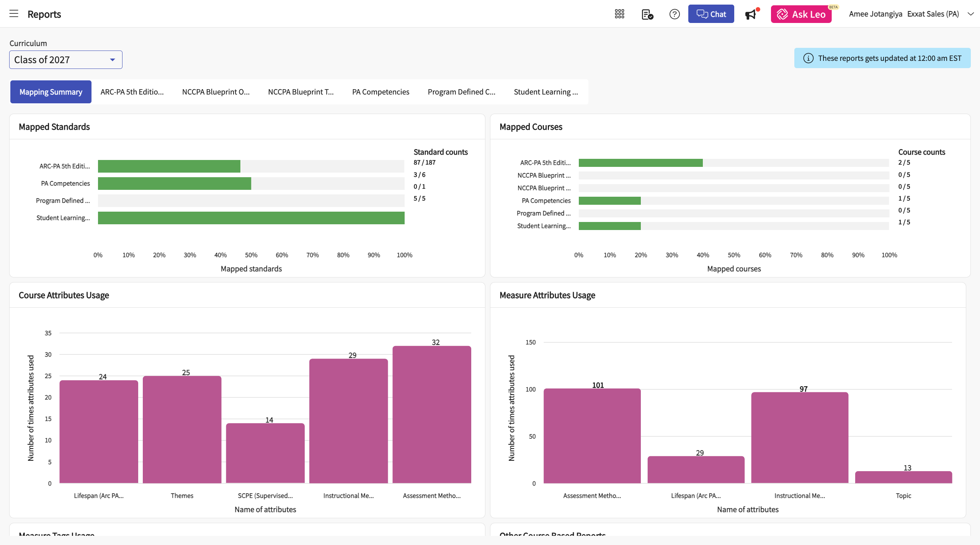Image resolution: width=980 pixels, height=545 pixels.
Task: Open the hamburger navigation menu
Action: [x=14, y=14]
